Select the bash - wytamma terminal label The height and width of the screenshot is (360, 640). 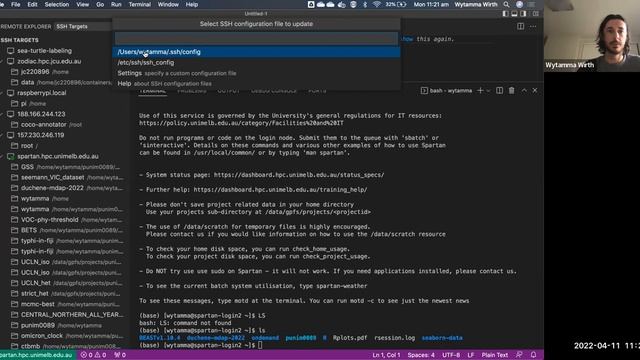tap(446, 90)
